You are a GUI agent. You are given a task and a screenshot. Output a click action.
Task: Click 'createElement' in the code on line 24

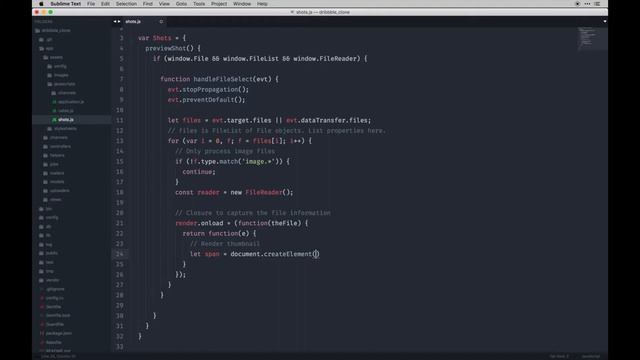click(x=288, y=254)
